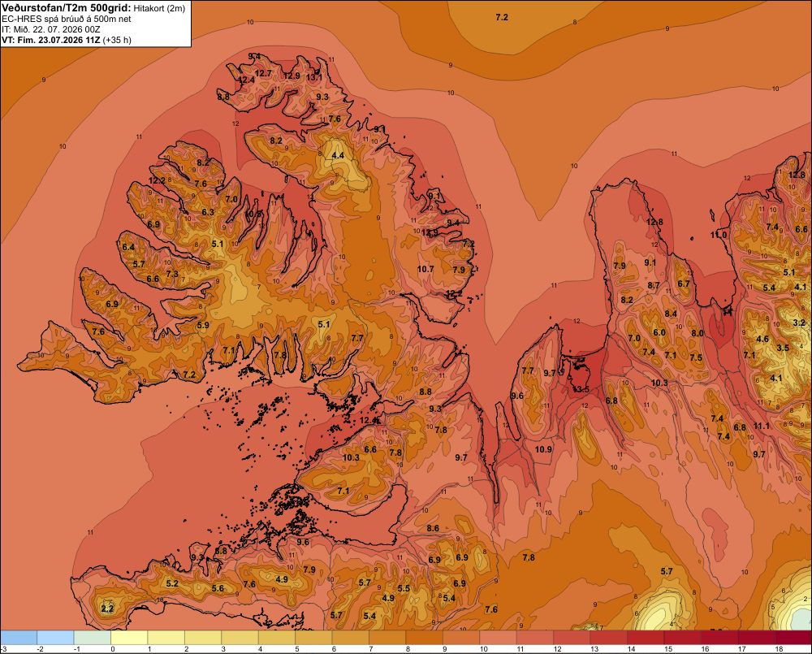Click the '7.3' temperature value on the map
812x654 pixels.
pos(172,274)
